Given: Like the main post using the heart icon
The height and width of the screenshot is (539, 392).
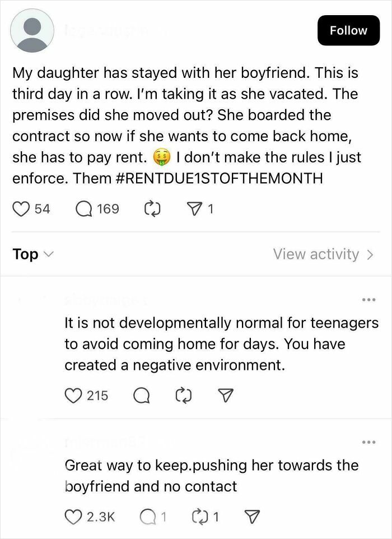Looking at the screenshot, I should click(21, 208).
